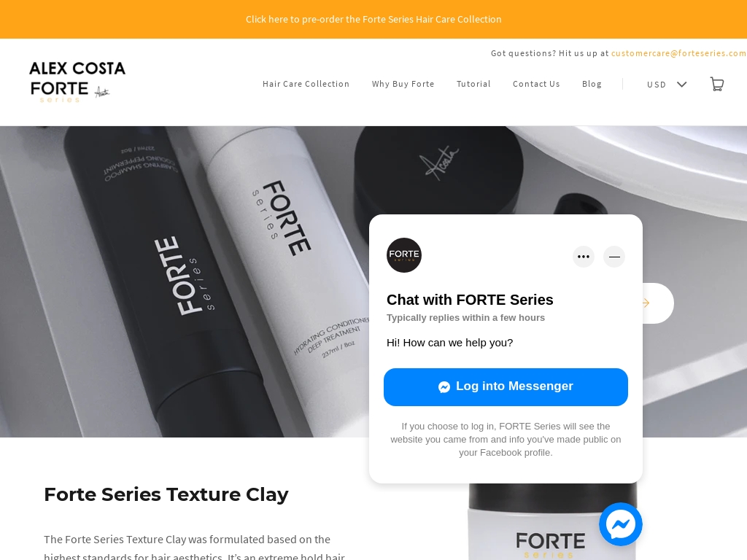
Task: Click the FORTE Series chat avatar
Action: coord(404,255)
